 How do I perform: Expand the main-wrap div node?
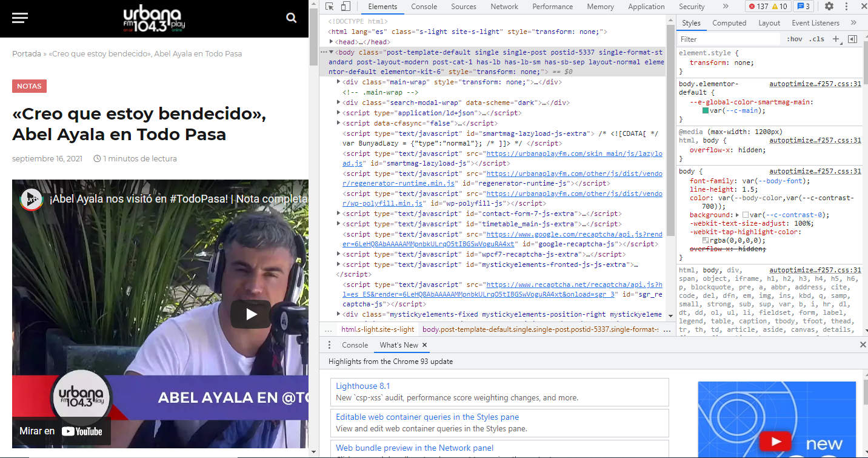tap(339, 82)
